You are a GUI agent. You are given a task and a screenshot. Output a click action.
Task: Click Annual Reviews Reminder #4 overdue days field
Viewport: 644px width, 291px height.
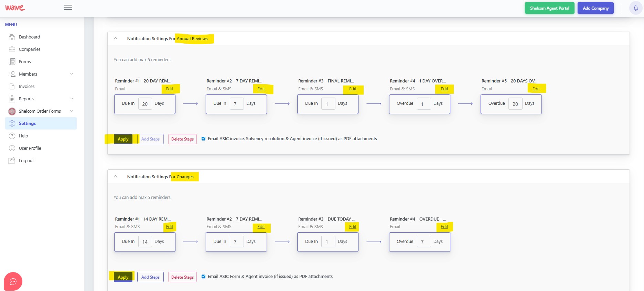pyautogui.click(x=424, y=104)
